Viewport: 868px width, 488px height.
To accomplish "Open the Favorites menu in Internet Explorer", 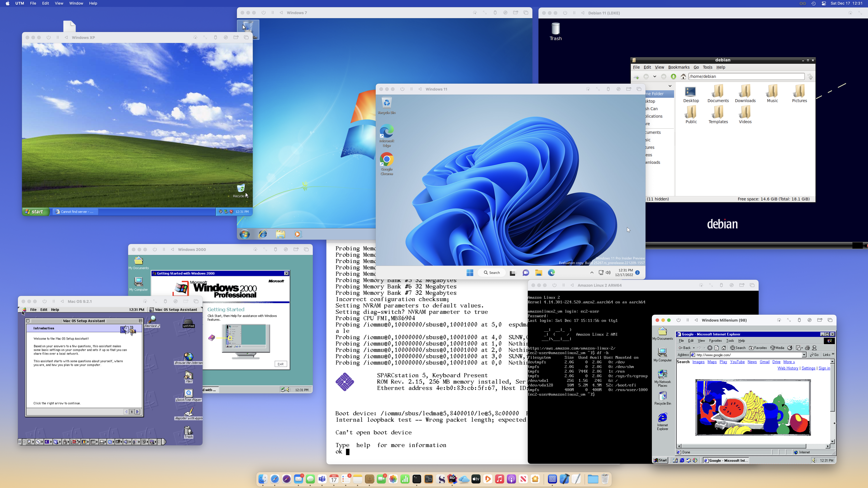I will tap(715, 340).
